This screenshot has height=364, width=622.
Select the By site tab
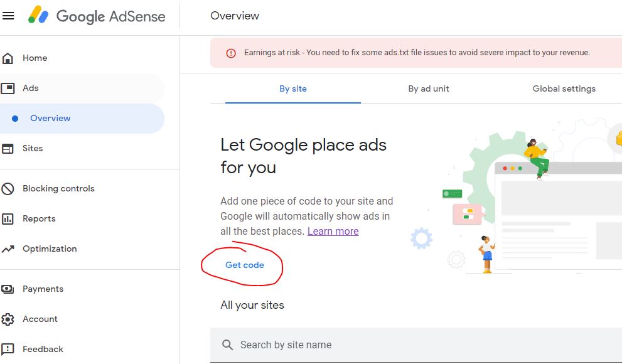point(293,88)
